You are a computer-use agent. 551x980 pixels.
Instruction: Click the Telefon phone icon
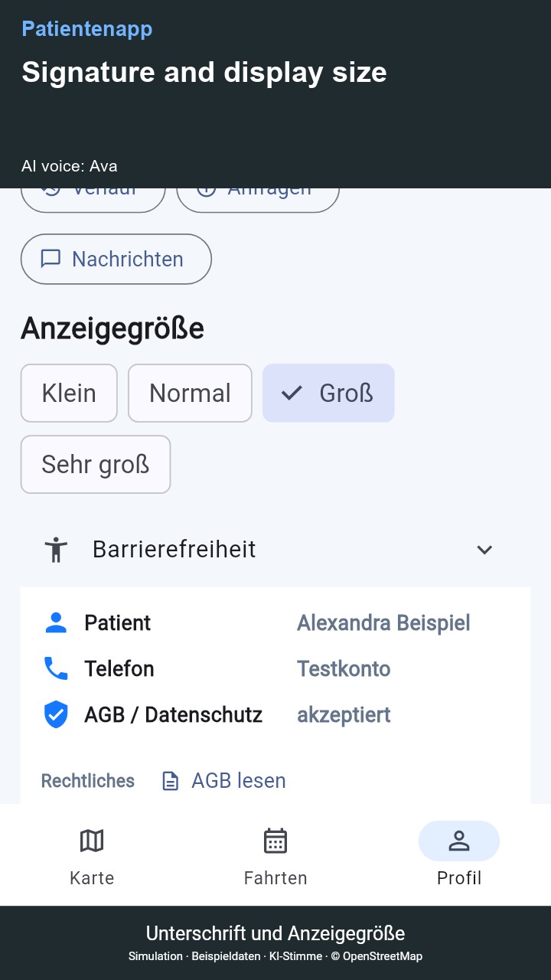(56, 669)
